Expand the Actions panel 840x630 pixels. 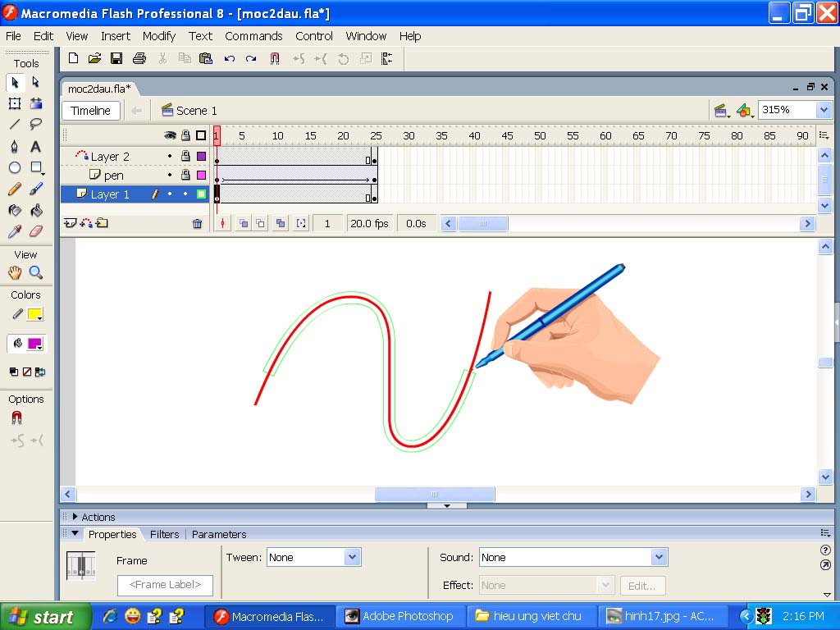click(x=75, y=517)
